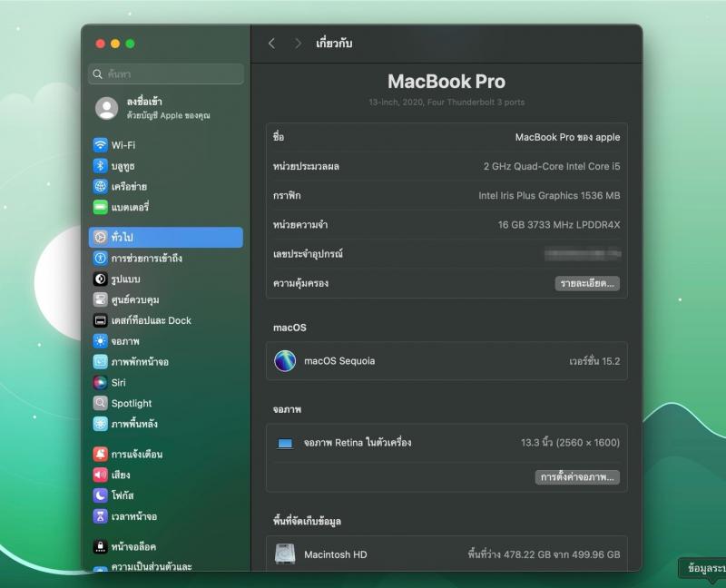Open the Wi-Fi settings in the sidebar
Image resolution: width=726 pixels, height=588 pixels.
pos(166,145)
